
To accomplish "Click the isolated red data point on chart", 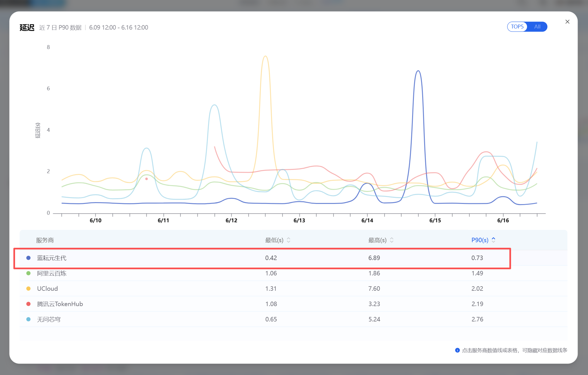I will 146,179.
